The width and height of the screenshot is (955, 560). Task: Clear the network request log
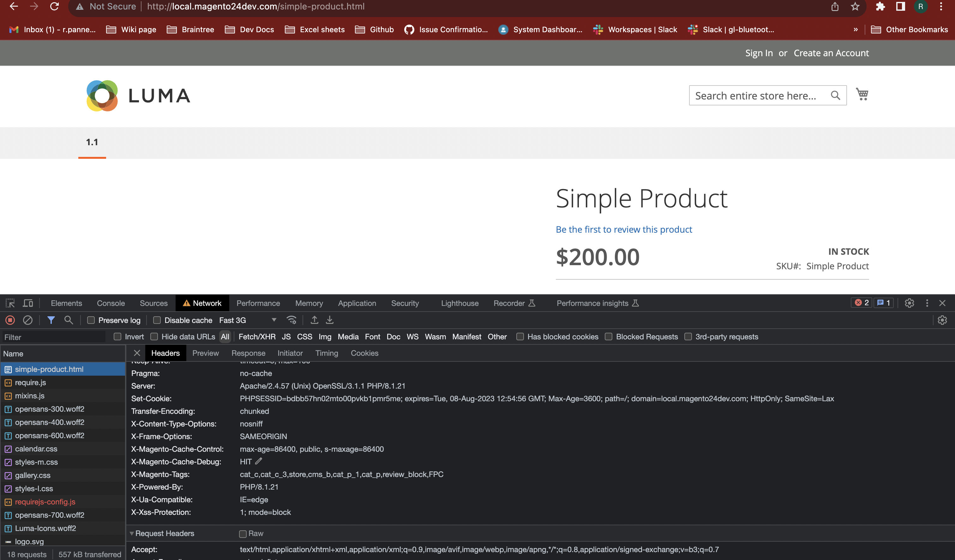tap(28, 320)
